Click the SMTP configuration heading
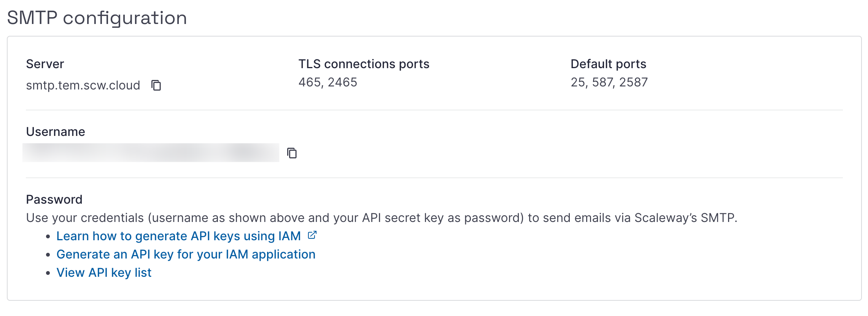Viewport: 868px width, 316px height. coord(97,18)
